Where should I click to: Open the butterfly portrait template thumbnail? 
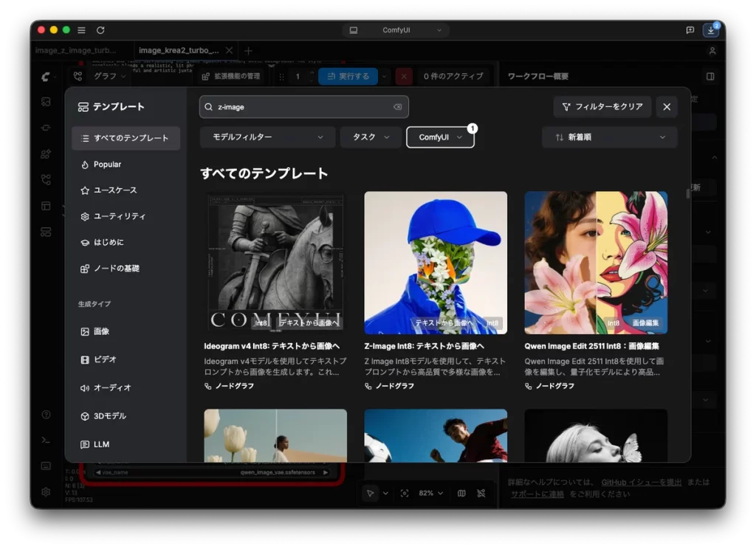tap(596, 435)
